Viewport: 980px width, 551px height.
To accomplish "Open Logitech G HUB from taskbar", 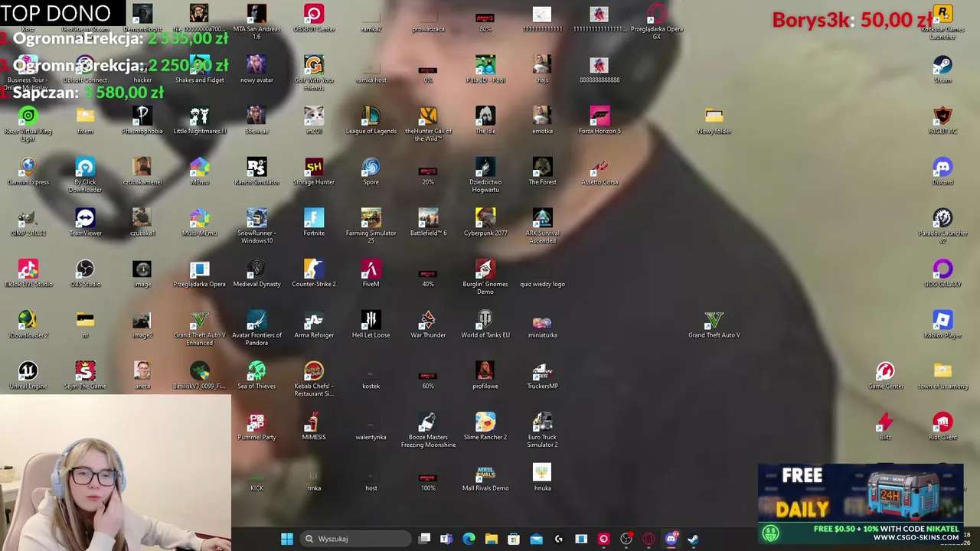I will [558, 539].
